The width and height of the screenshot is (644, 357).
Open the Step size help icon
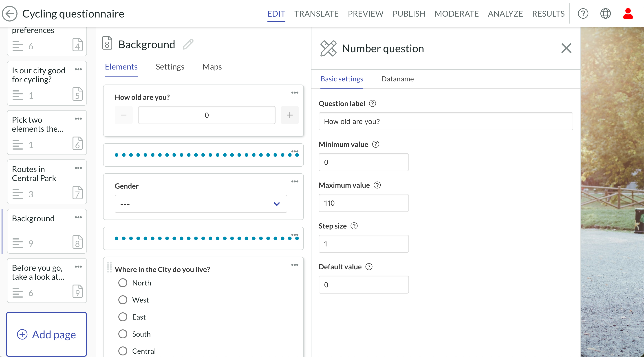354,226
